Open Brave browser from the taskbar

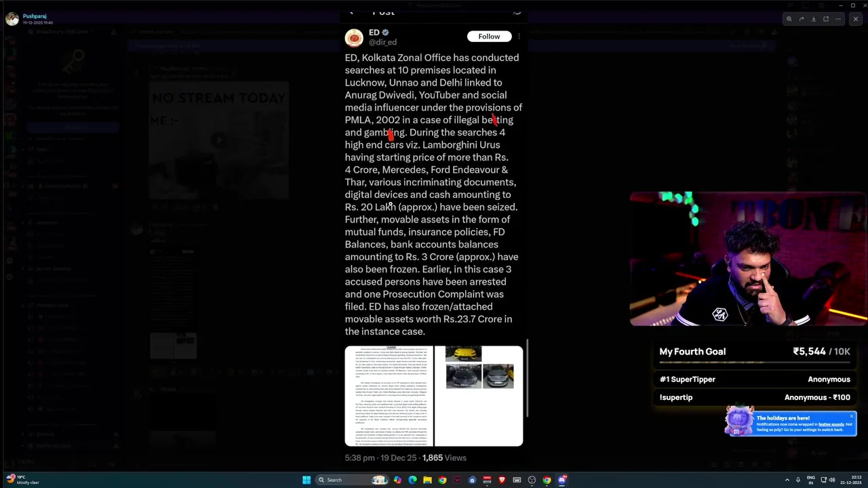tap(502, 480)
